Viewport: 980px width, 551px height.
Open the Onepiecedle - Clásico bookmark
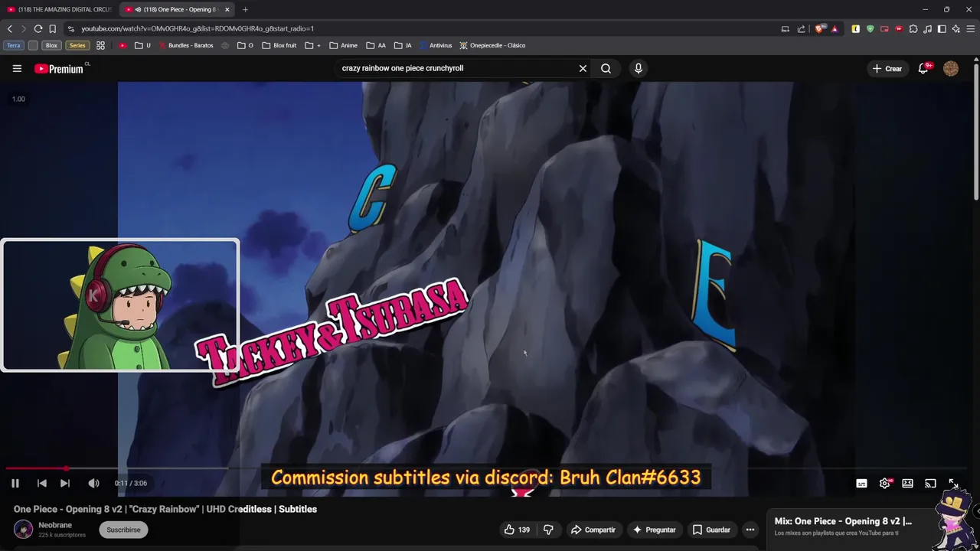tap(492, 45)
